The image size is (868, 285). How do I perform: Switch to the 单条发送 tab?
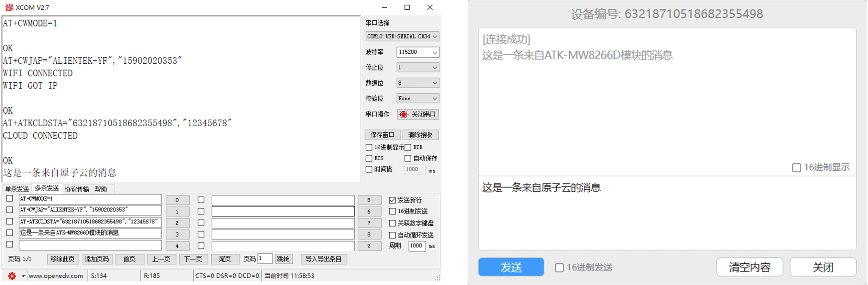tap(17, 189)
